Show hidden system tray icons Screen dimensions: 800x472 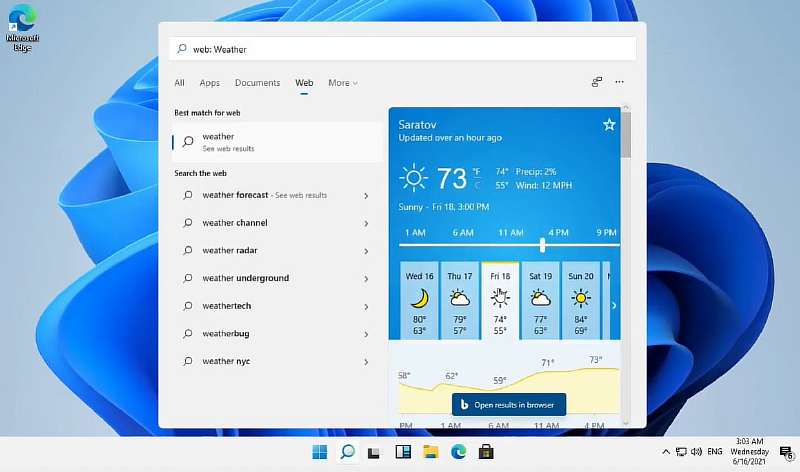666,452
